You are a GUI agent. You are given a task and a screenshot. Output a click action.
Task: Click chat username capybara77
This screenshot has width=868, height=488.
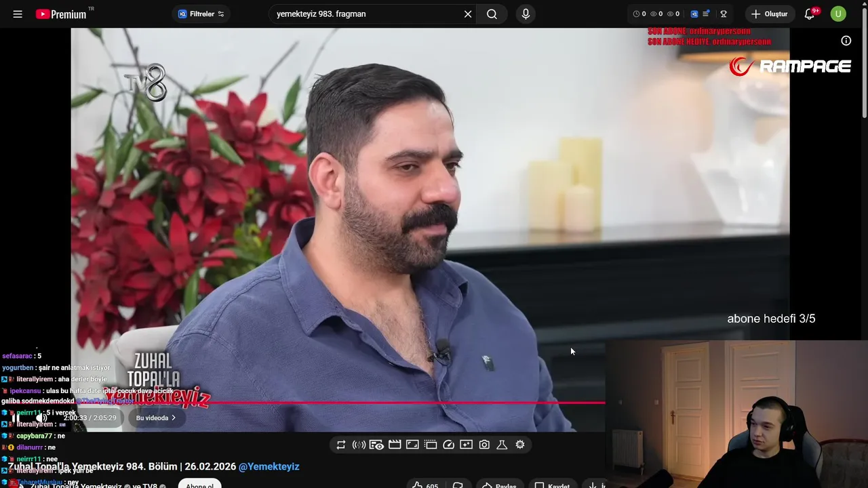click(x=34, y=436)
